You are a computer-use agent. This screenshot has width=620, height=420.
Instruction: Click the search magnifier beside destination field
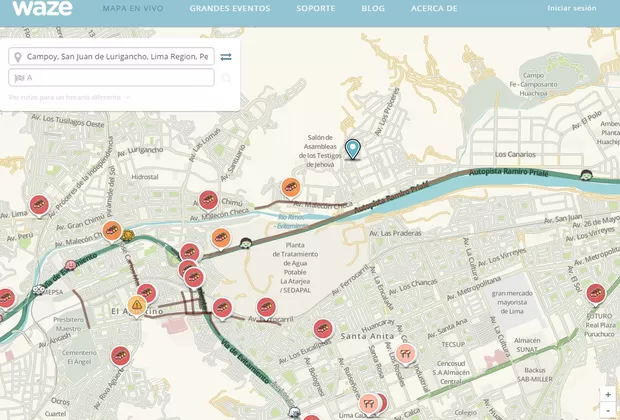point(227,78)
